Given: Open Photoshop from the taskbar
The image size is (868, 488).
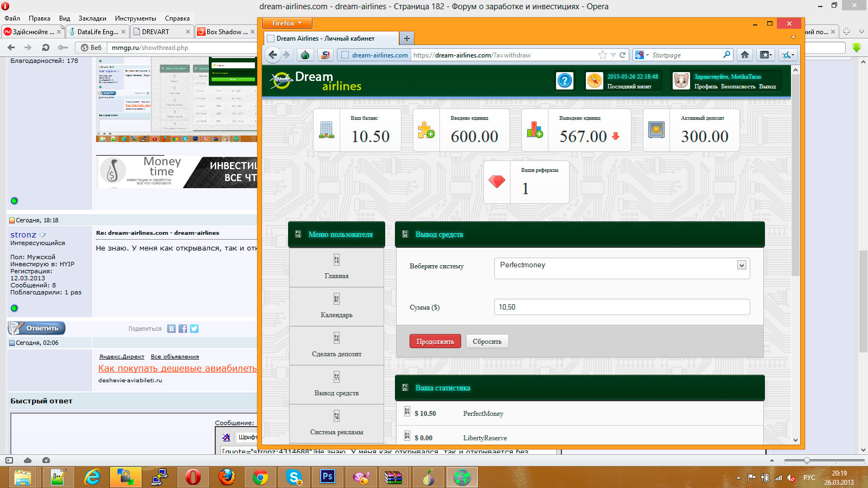Looking at the screenshot, I should [x=328, y=477].
